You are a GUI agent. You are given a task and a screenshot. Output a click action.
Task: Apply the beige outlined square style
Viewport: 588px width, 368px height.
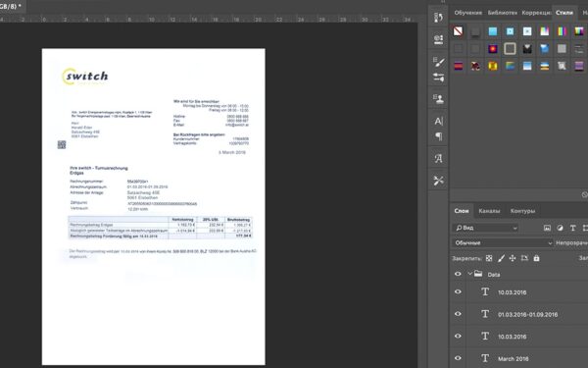coord(510,48)
